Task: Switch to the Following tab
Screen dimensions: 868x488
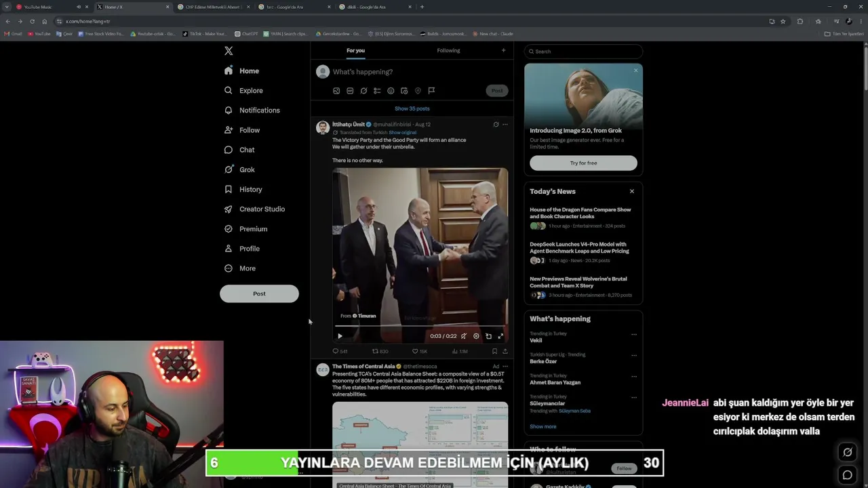Action: pyautogui.click(x=448, y=51)
